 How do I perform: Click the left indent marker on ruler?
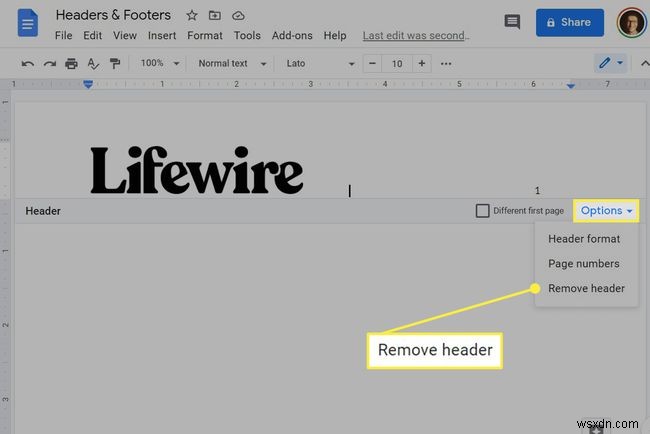[x=88, y=85]
